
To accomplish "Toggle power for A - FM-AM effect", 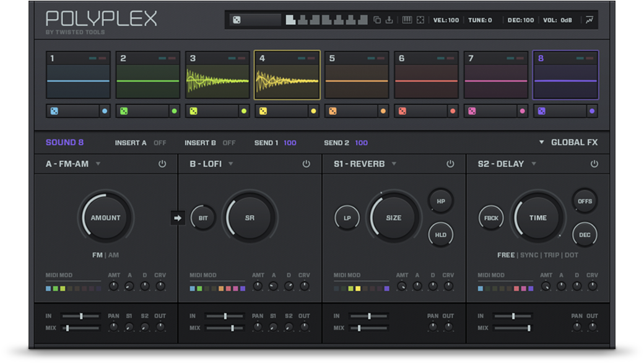I will pyautogui.click(x=162, y=164).
